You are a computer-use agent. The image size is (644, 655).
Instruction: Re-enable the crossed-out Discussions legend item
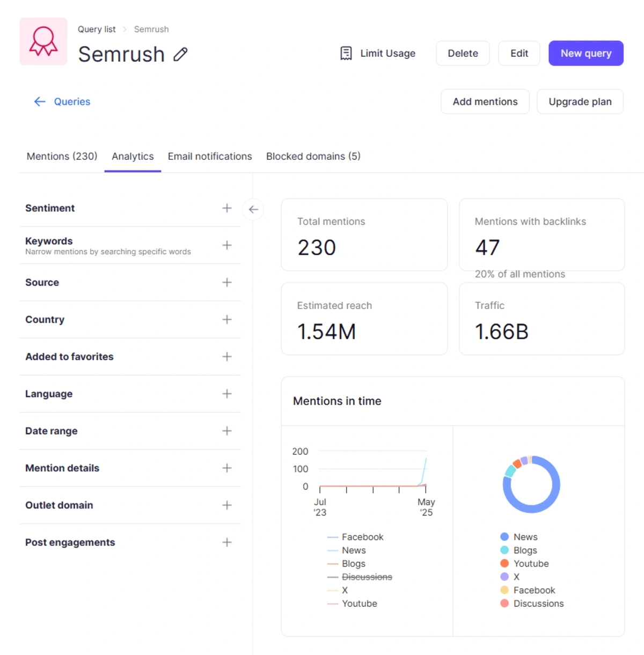(367, 577)
